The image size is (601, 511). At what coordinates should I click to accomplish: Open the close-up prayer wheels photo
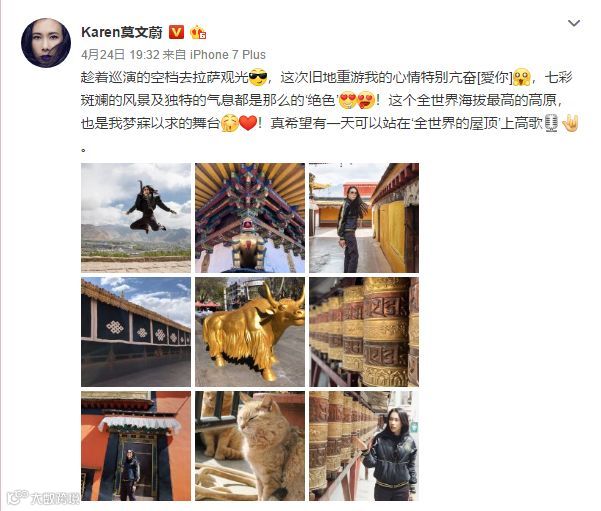[x=364, y=332]
